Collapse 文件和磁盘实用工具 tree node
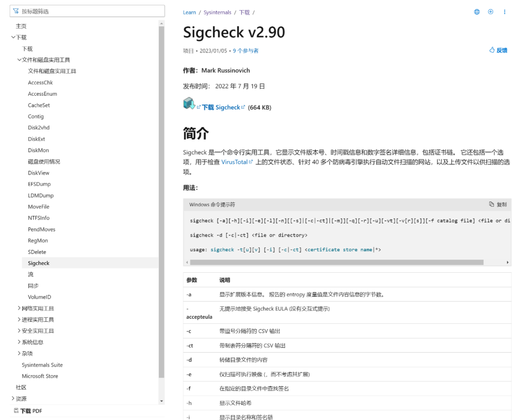This screenshot has width=520, height=420. tap(19, 60)
